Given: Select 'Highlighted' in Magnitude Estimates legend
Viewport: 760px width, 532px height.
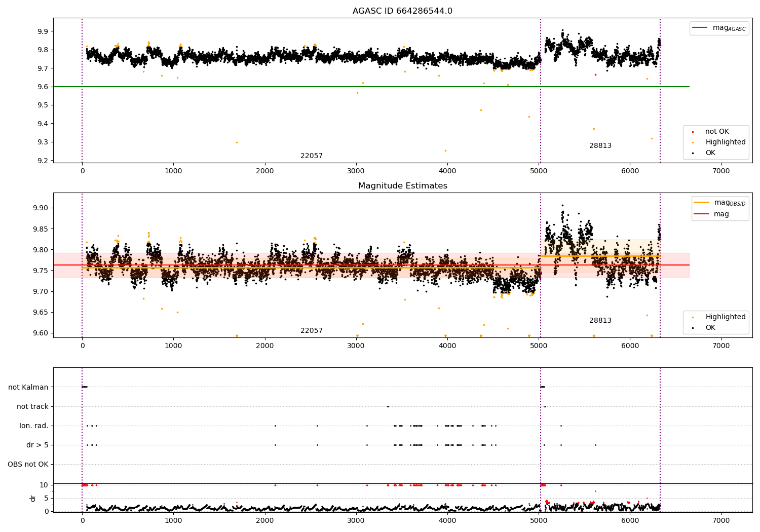Looking at the screenshot, I should tap(726, 317).
